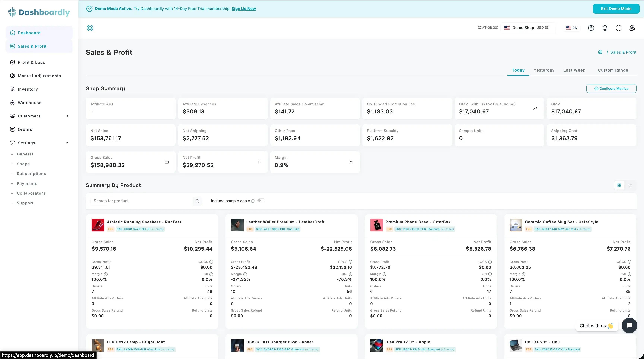The width and height of the screenshot is (644, 359).
Task: Select grid view layout icon
Action: click(619, 185)
